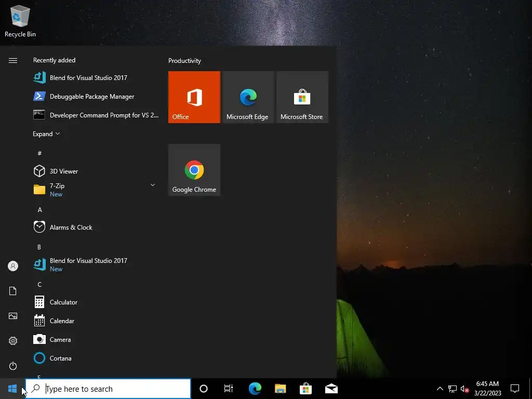Launch the Google Chrome tile
532x399 pixels.
(x=194, y=170)
